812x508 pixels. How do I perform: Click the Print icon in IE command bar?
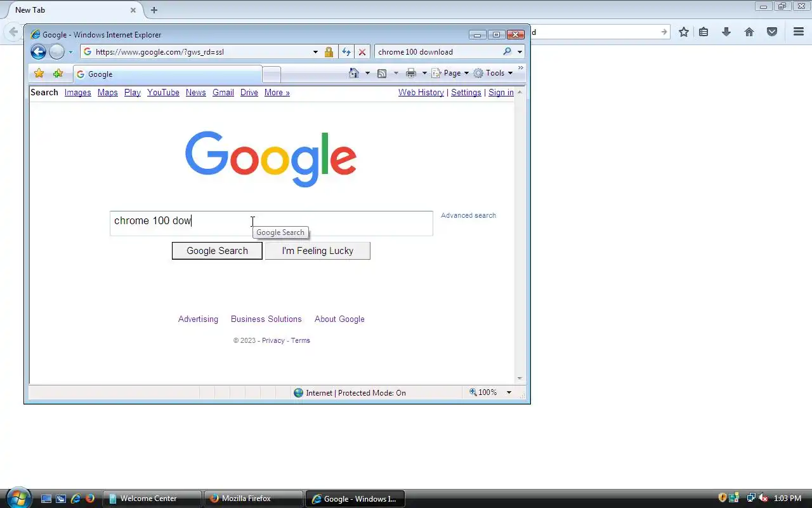[411, 73]
